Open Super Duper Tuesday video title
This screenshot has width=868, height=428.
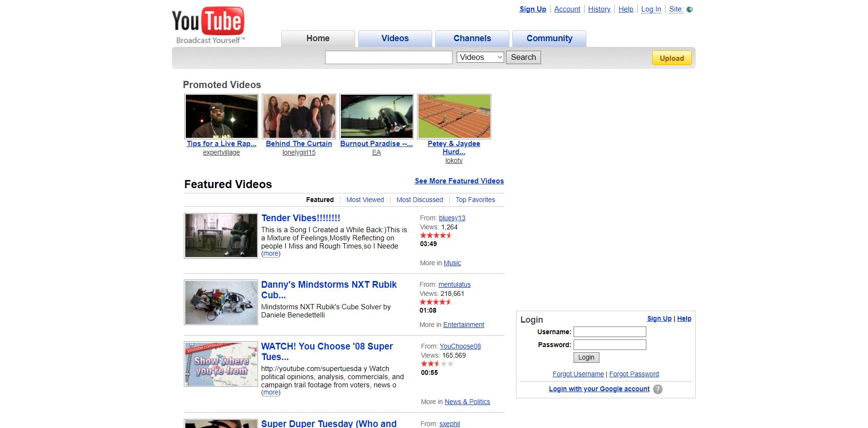point(329,424)
